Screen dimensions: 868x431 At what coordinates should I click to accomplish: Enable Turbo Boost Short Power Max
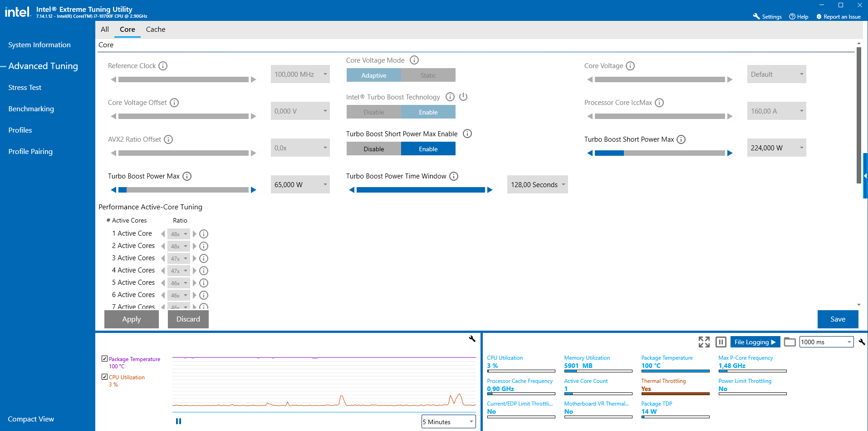click(428, 149)
